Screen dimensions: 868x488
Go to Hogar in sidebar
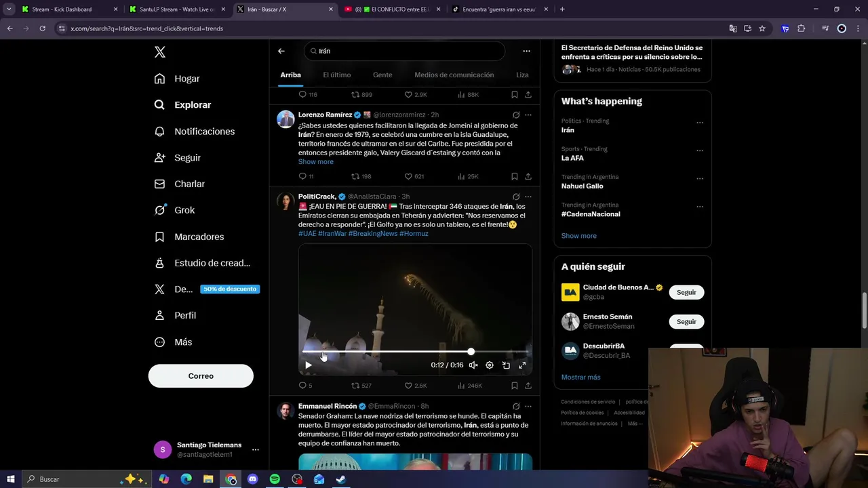click(x=177, y=79)
